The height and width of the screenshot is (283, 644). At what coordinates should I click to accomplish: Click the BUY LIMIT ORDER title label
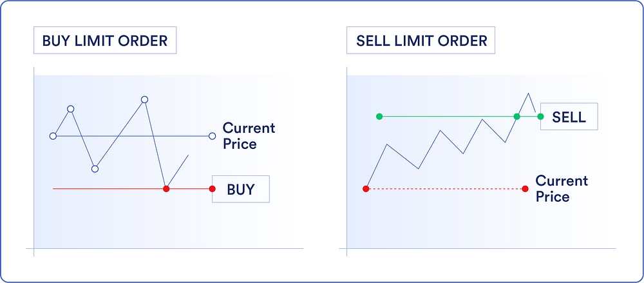pos(104,41)
